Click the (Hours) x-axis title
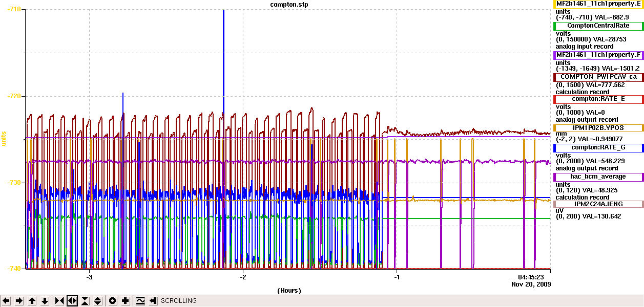Screen dimensions: 644x307 point(289,291)
